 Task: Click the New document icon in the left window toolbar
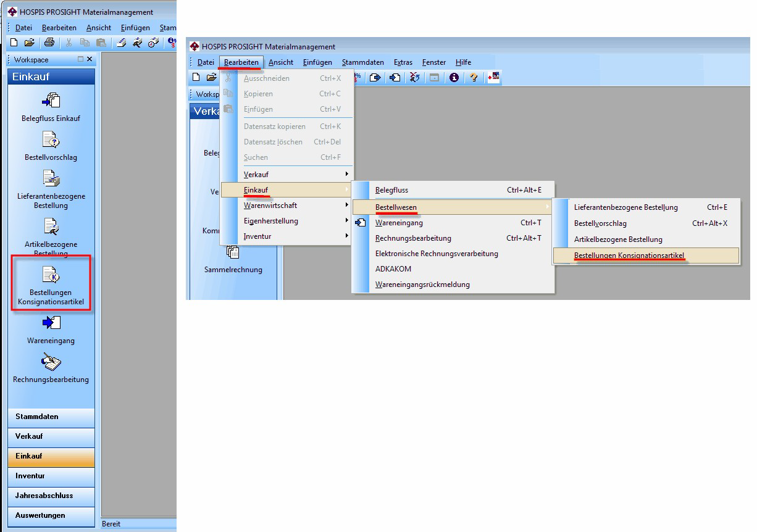click(x=14, y=43)
